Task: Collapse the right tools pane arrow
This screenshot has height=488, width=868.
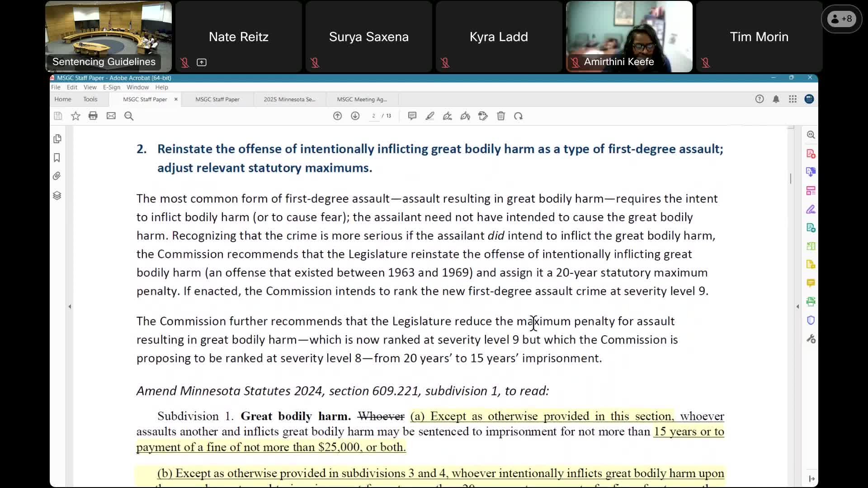Action: click(x=797, y=307)
